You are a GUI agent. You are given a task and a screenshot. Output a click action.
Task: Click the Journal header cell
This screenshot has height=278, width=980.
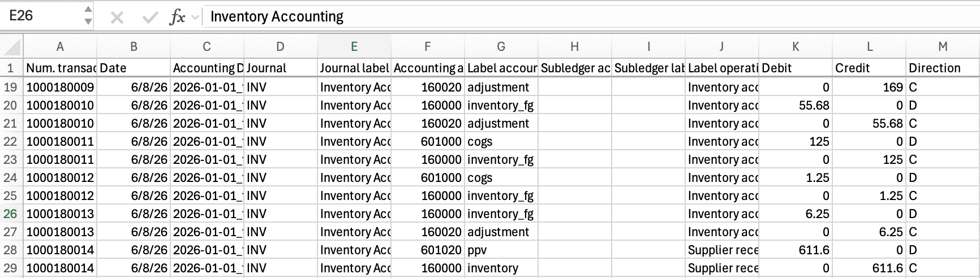point(281,68)
